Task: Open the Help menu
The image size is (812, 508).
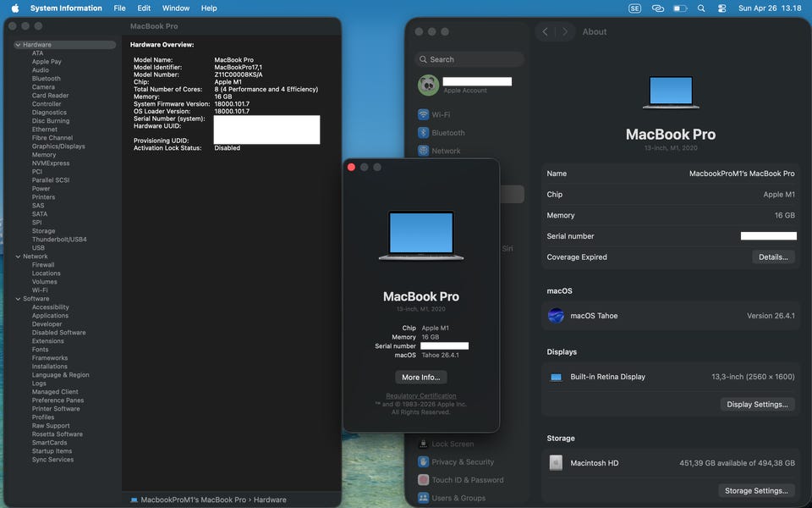Action: click(x=209, y=8)
